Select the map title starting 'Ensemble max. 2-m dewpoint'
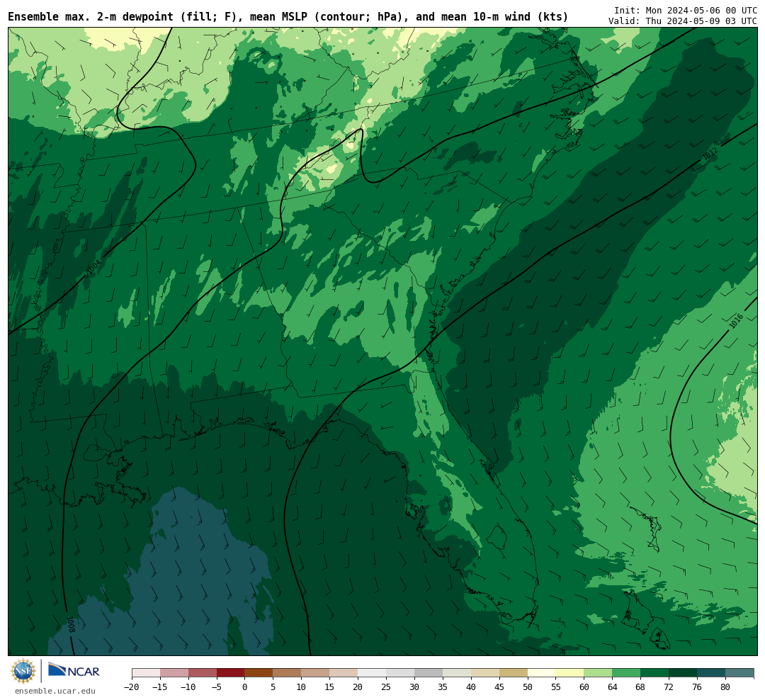This screenshot has height=700, width=765. coord(288,17)
